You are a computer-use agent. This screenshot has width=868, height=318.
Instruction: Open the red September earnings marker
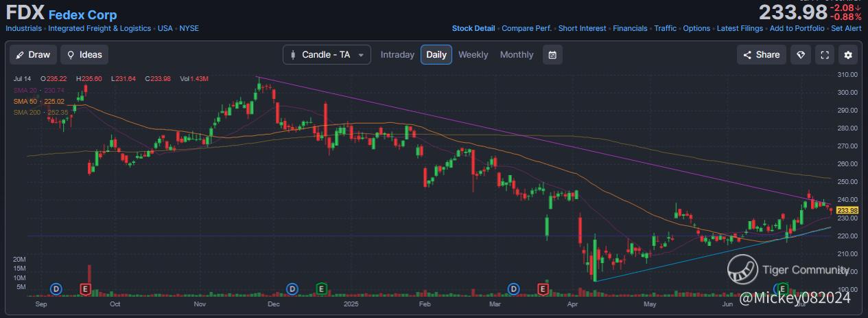(85, 288)
